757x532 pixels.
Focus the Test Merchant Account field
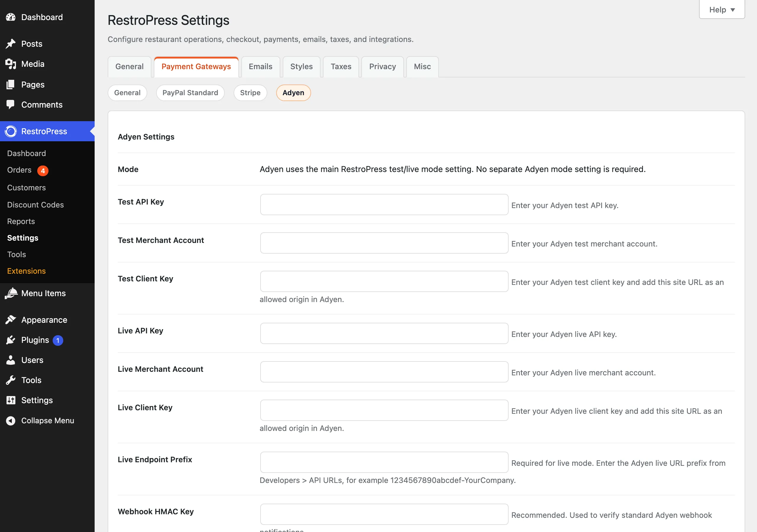tap(384, 243)
